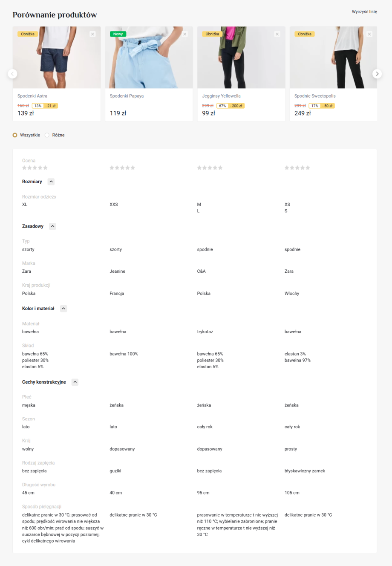Click the Wyczyść listę link
Image resolution: width=392 pixels, height=566 pixels.
pos(364,12)
